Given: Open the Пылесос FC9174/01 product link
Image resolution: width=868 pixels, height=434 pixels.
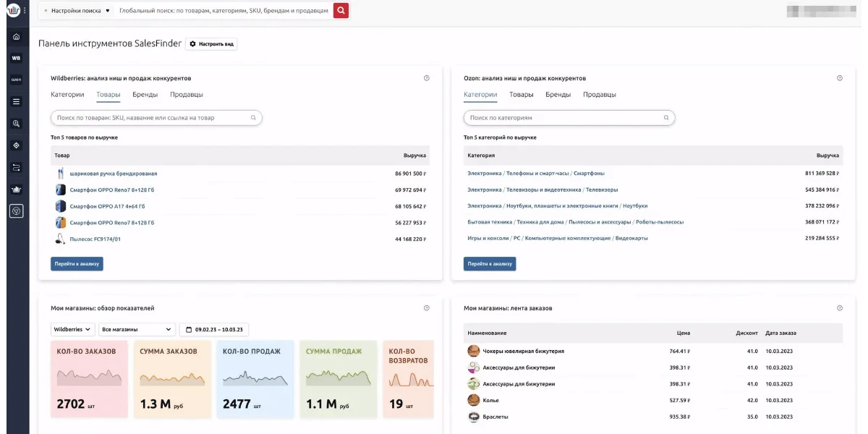Looking at the screenshot, I should point(95,239).
